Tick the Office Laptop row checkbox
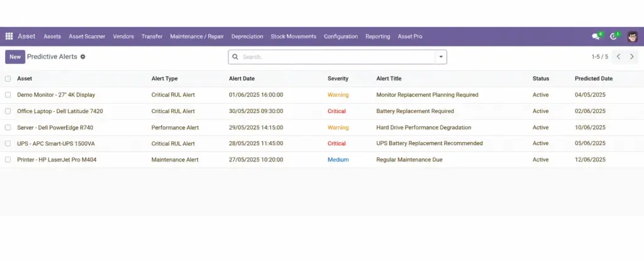This screenshot has width=644, height=262. (8, 111)
